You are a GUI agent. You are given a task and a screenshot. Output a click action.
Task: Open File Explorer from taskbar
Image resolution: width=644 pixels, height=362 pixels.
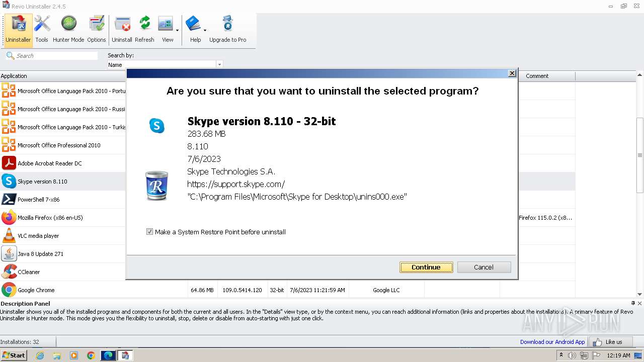[57, 355]
